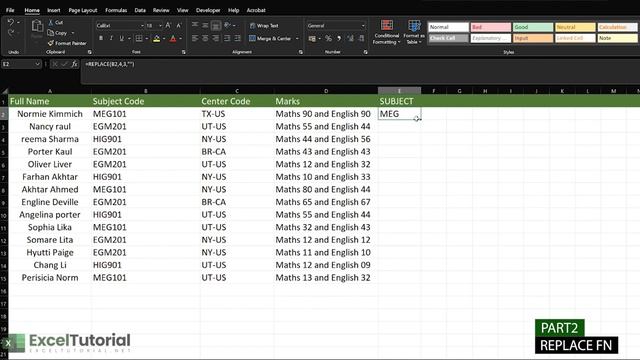Open borders dropdown arrow
Viewport: 640px width, 360px height.
146,39
